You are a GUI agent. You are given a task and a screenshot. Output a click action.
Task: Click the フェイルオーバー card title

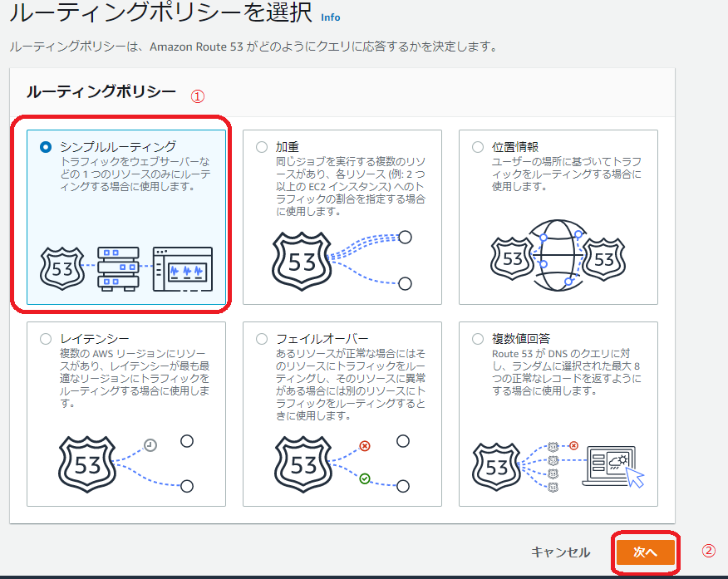(322, 339)
